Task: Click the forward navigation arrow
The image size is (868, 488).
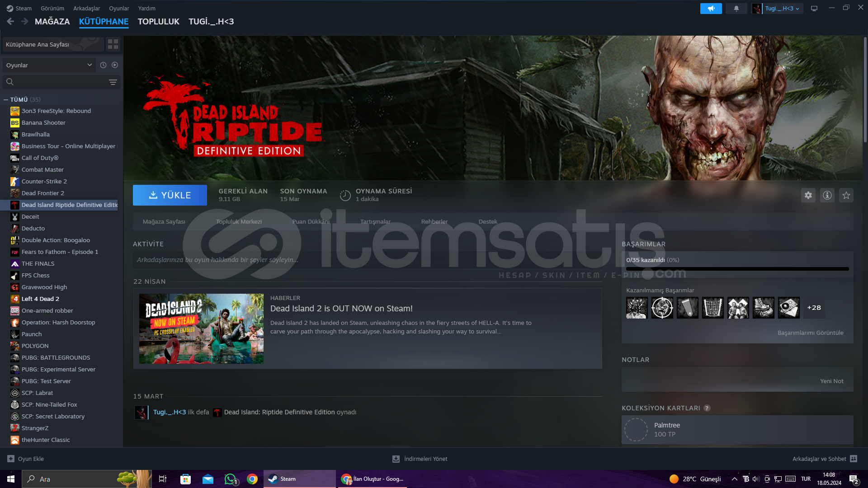Action: 25,21
